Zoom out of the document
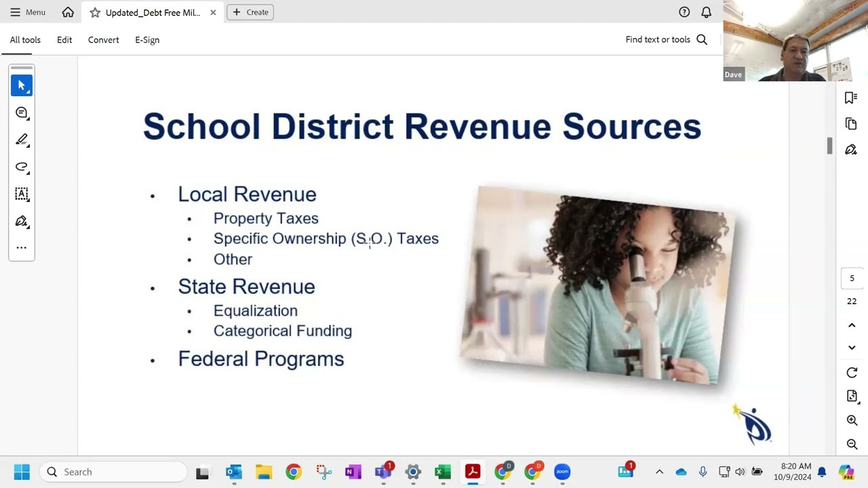868x488 pixels. [x=852, y=445]
